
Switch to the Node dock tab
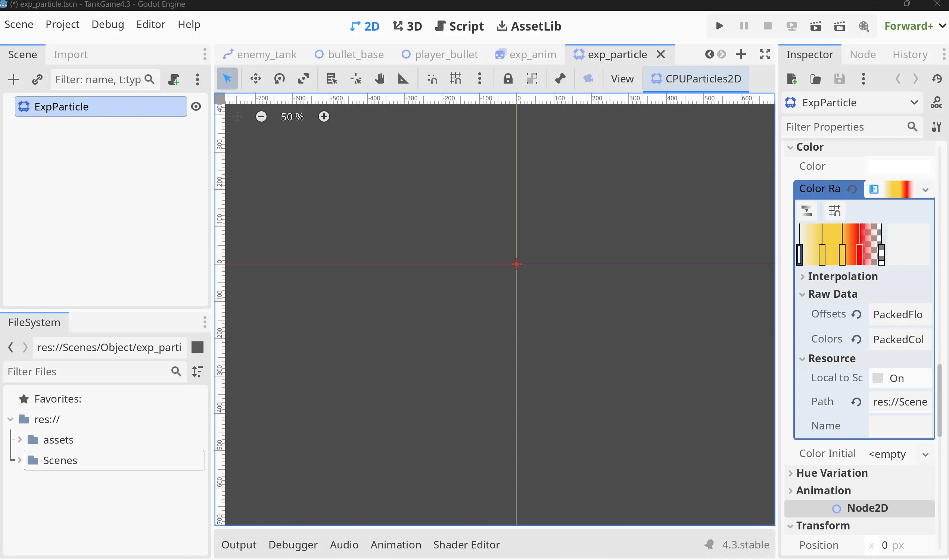[862, 54]
